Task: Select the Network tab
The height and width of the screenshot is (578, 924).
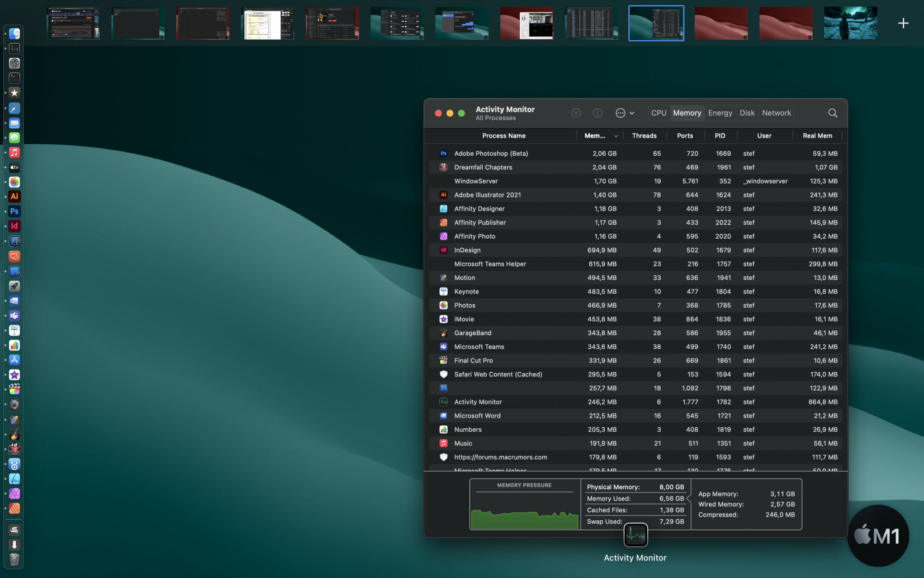Action: 776,113
